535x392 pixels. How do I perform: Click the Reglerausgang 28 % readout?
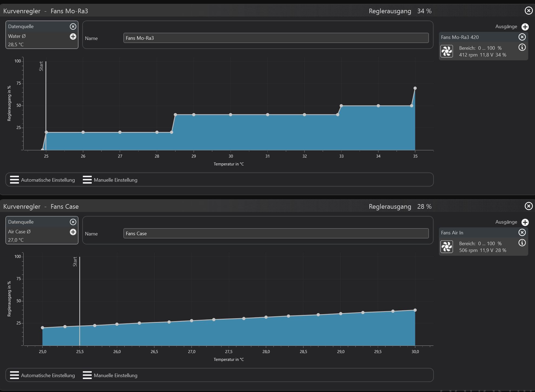click(400, 207)
